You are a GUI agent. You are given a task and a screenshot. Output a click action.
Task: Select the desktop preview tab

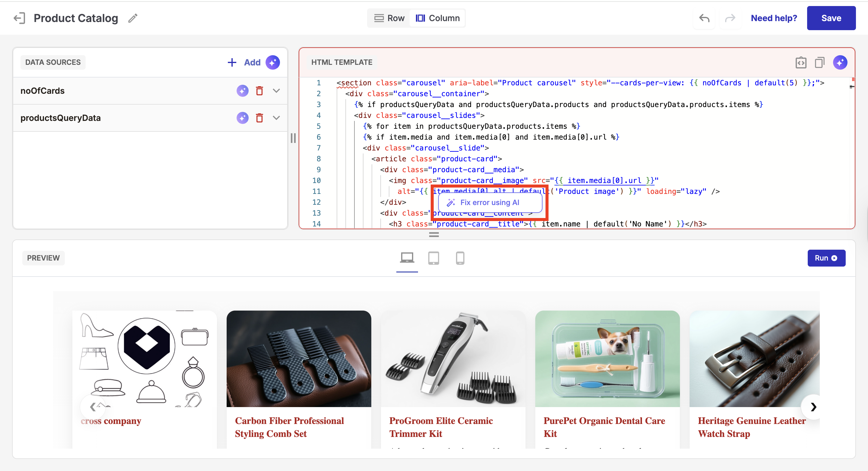pyautogui.click(x=407, y=258)
